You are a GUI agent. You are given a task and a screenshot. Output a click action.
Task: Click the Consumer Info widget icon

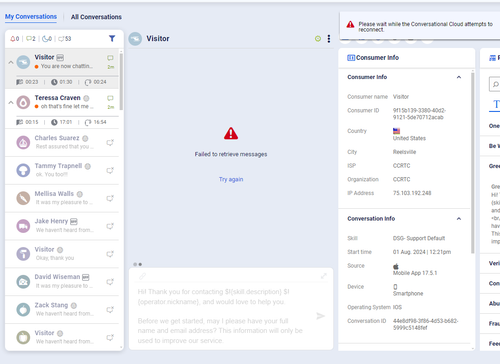point(351,58)
